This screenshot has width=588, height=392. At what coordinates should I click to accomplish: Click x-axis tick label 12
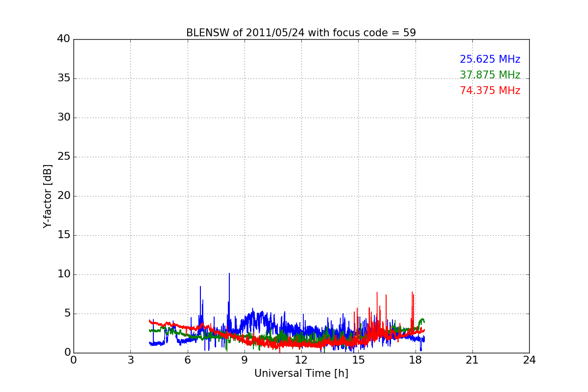pos(301,360)
